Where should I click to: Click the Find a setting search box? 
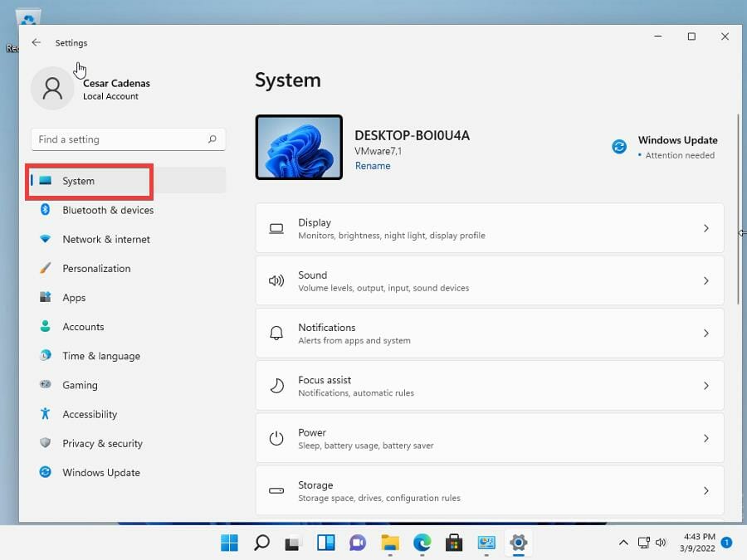tap(128, 139)
